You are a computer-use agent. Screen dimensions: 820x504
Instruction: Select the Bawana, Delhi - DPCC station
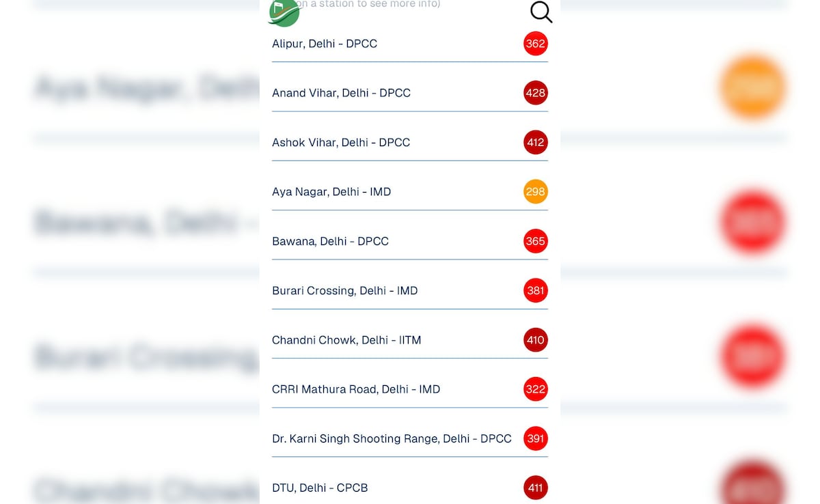coord(330,241)
